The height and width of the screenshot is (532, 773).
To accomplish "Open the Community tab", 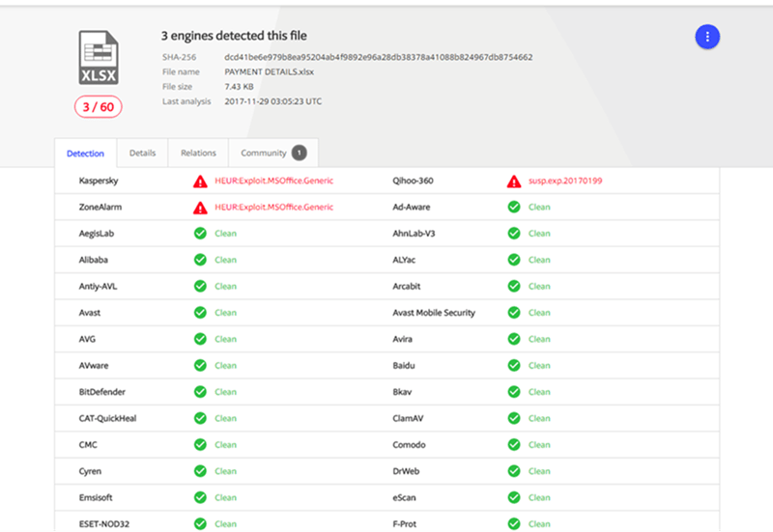I will [x=264, y=153].
